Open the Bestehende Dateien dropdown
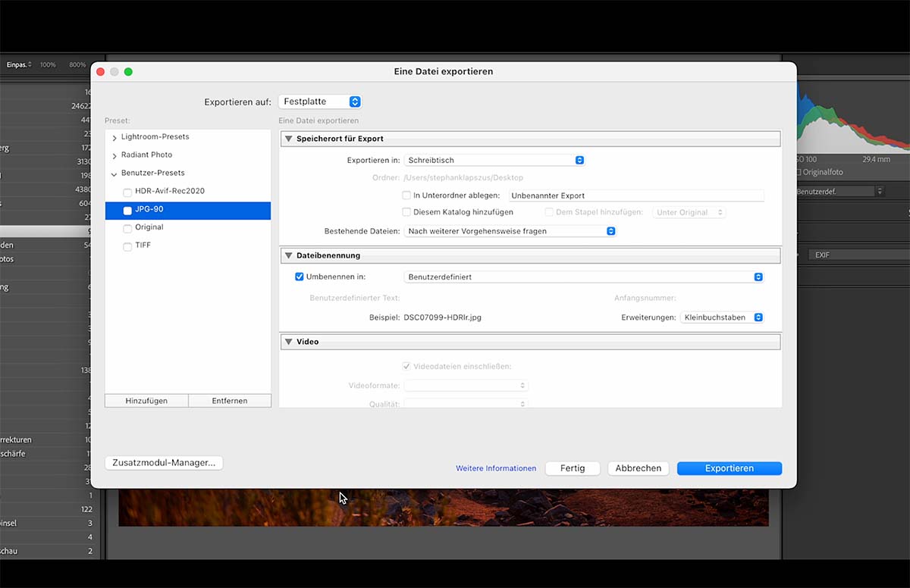Image resolution: width=910 pixels, height=588 pixels. (x=510, y=231)
